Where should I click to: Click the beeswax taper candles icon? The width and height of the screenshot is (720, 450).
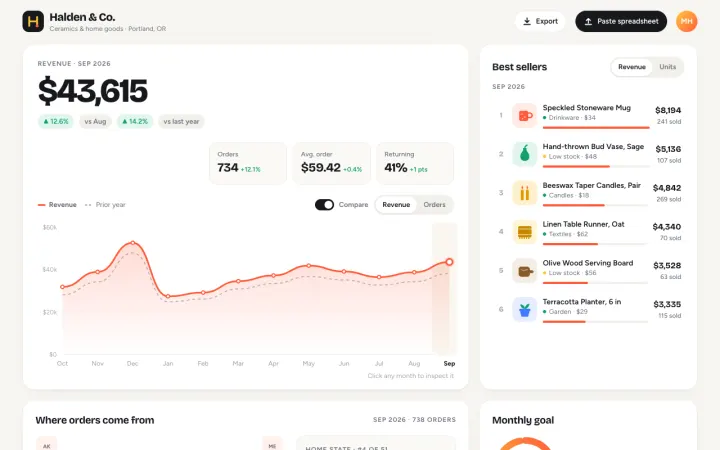tap(524, 193)
